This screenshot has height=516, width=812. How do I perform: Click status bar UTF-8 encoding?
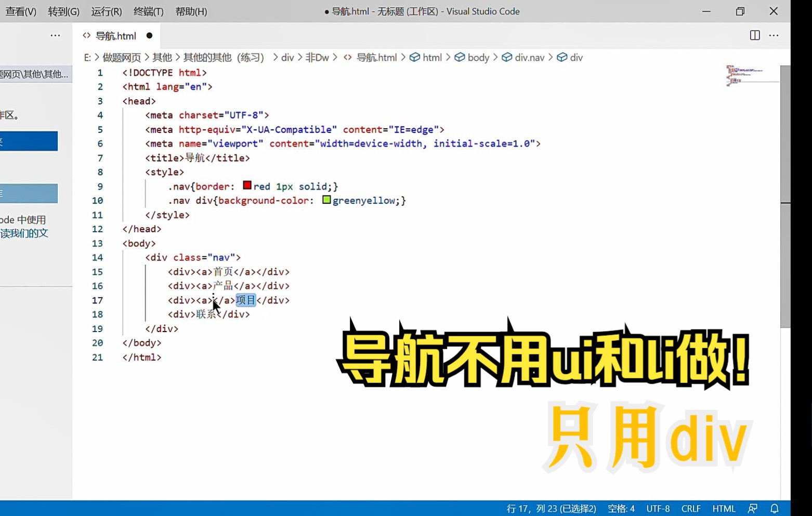coord(658,509)
